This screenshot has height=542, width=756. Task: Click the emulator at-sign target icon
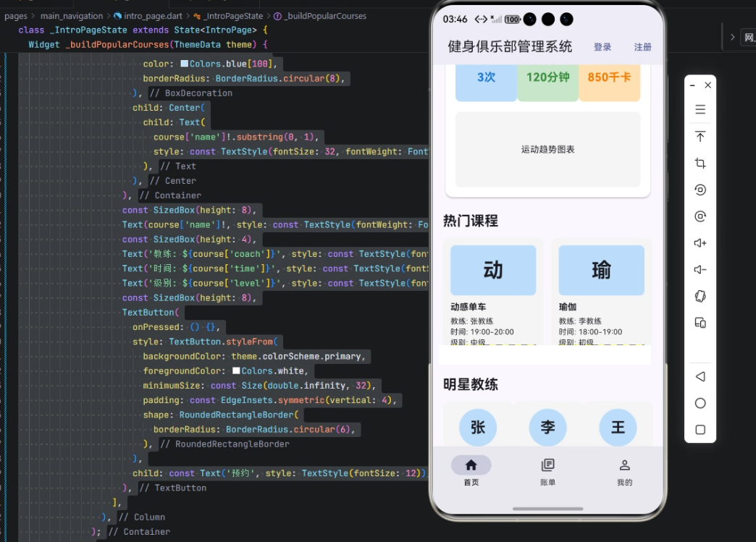click(x=700, y=216)
